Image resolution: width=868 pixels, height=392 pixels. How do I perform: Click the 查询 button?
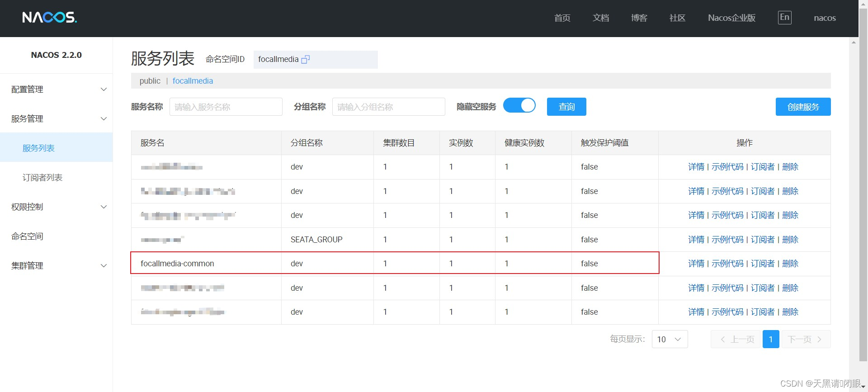click(x=566, y=107)
